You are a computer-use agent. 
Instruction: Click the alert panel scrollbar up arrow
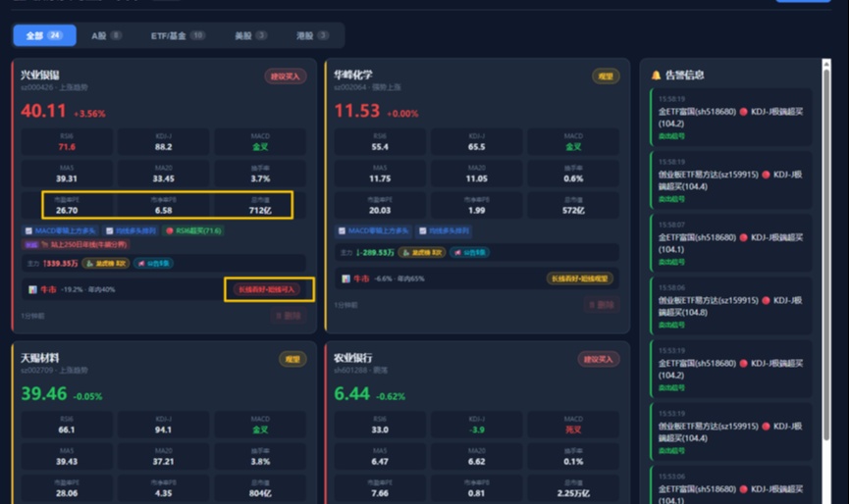click(x=826, y=64)
